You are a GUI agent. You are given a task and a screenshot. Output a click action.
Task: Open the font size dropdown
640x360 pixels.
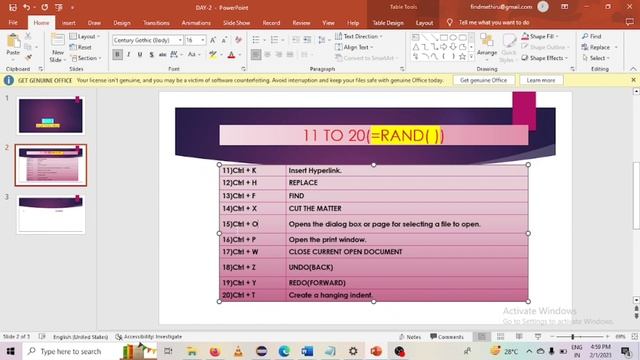click(203, 40)
